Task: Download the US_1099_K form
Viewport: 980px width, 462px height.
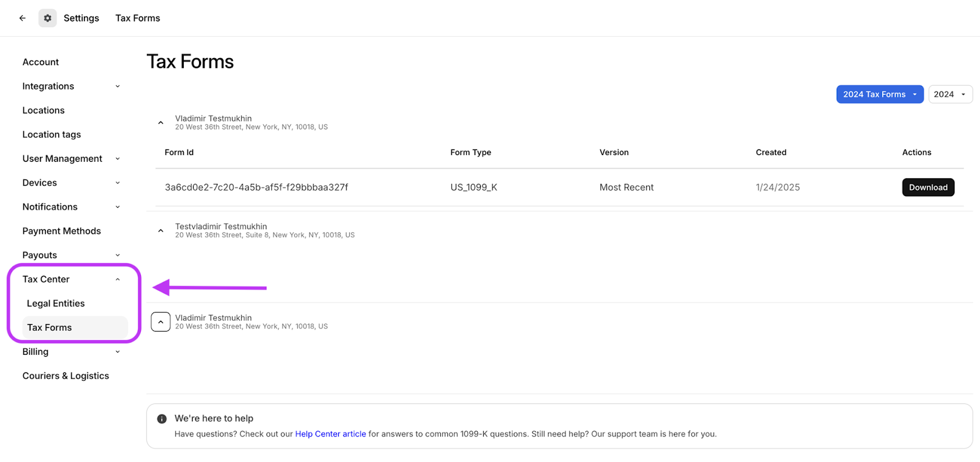Action: 927,187
